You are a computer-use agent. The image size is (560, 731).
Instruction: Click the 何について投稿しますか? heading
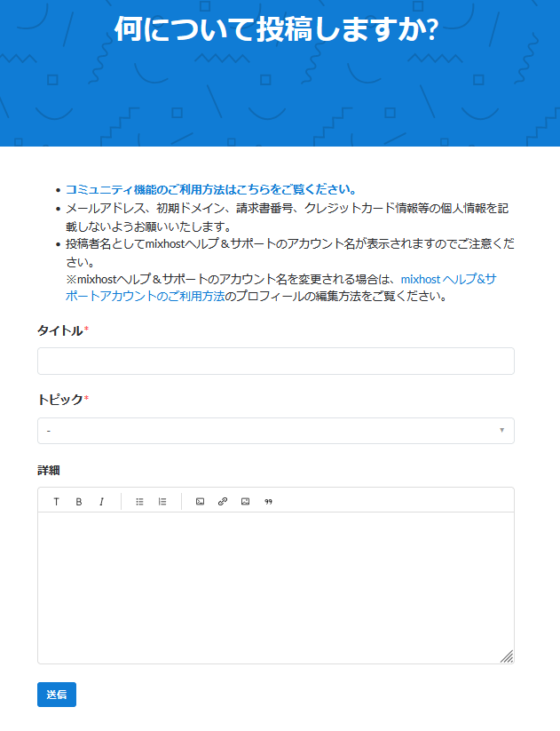(277, 29)
